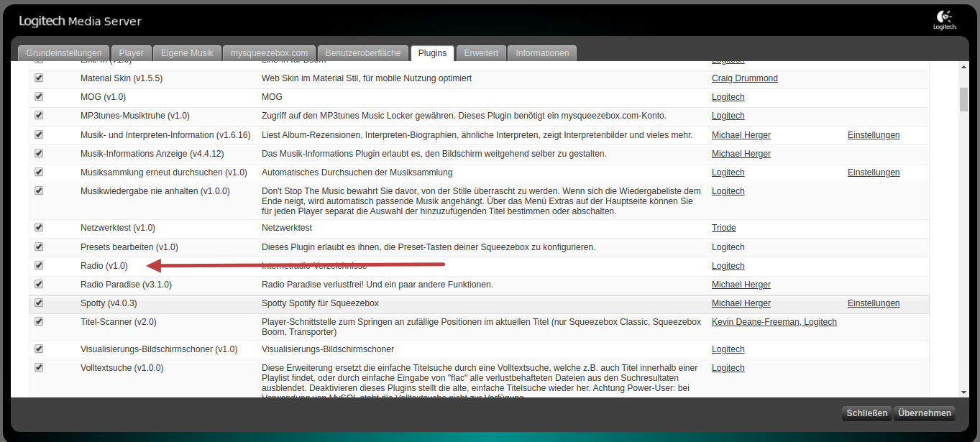
Task: Toggle the Titel-Scanner plugin checkbox
Action: (39, 321)
